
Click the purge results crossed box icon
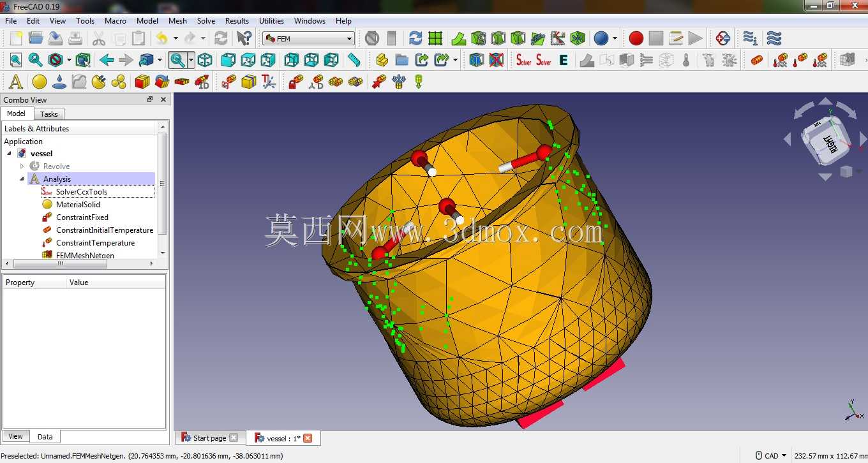click(x=496, y=60)
